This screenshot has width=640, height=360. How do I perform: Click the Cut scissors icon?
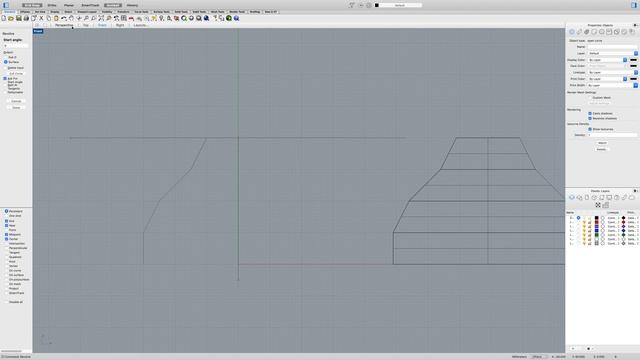pyautogui.click(x=41, y=18)
